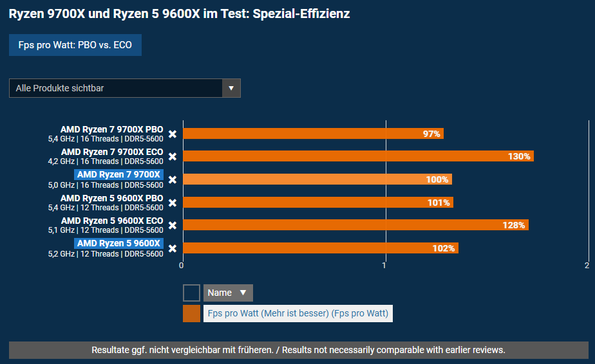This screenshot has width=595, height=364.
Task: Toggle the empty checkbox next to Name
Action: click(191, 293)
